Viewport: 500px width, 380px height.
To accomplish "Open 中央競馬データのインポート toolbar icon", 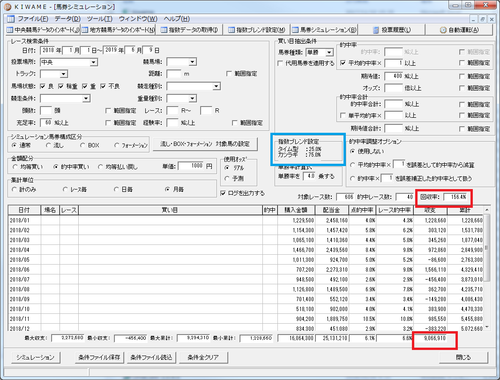I will 10,30.
